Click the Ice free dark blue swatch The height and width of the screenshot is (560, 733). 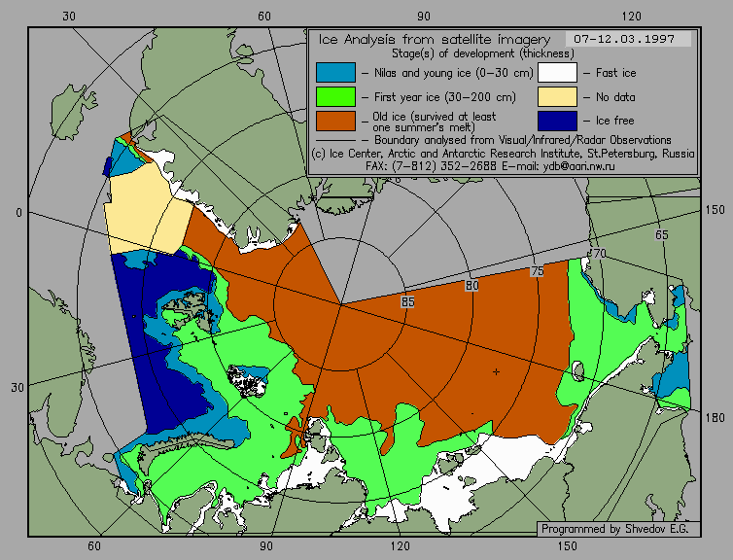click(557, 121)
